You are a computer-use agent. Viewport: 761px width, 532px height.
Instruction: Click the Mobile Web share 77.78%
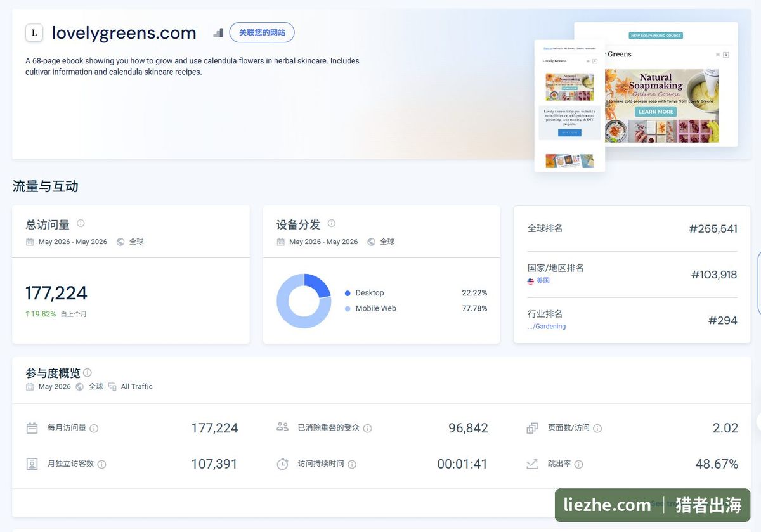point(474,309)
